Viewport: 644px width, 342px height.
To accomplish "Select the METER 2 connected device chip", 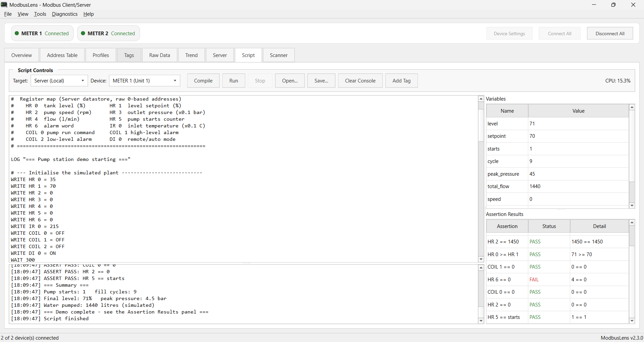I will [x=108, y=34].
